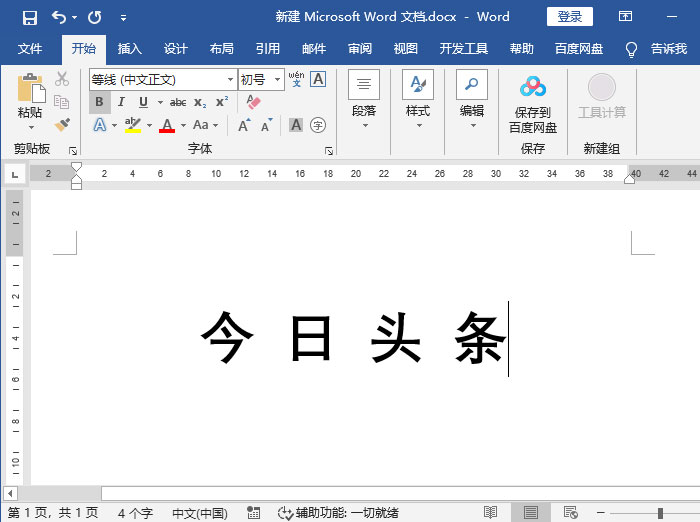Viewport: 700px width, 522px height.
Task: Click the Undo arrow icon
Action: coord(59,17)
